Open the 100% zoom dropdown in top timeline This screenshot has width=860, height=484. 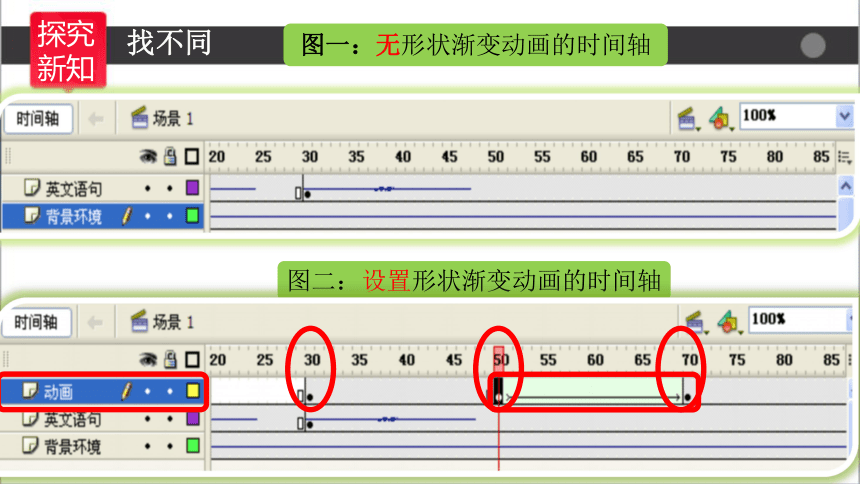(844, 116)
